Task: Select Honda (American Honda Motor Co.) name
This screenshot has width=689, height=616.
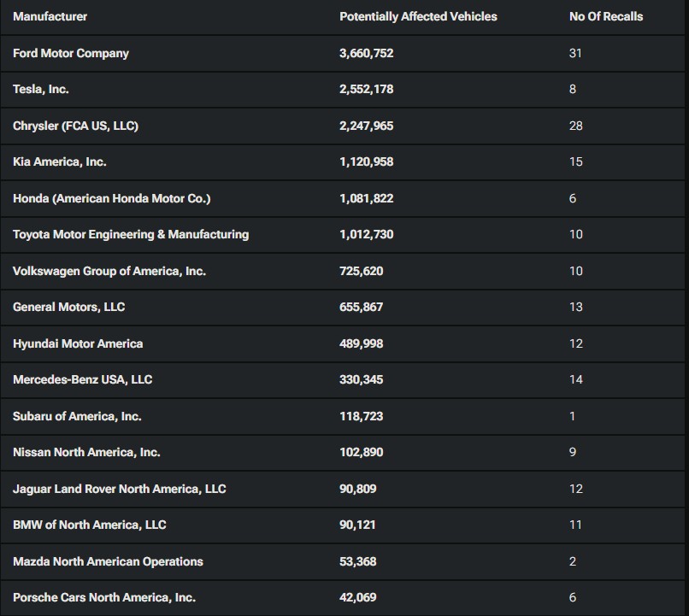Action: pyautogui.click(x=111, y=198)
